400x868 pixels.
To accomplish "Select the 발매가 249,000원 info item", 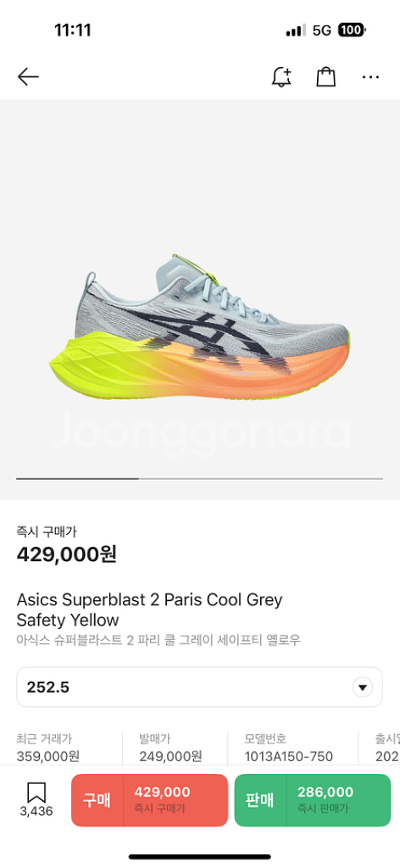I will 170,747.
